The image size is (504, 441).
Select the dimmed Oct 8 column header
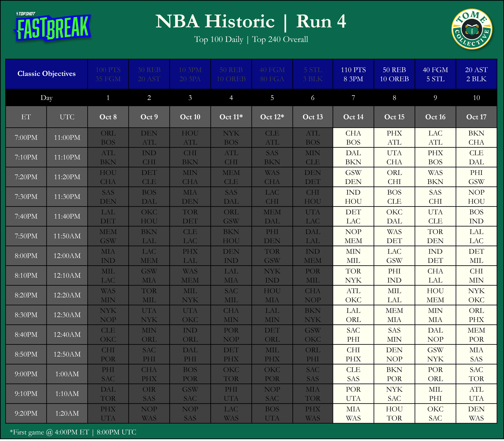[x=108, y=117]
